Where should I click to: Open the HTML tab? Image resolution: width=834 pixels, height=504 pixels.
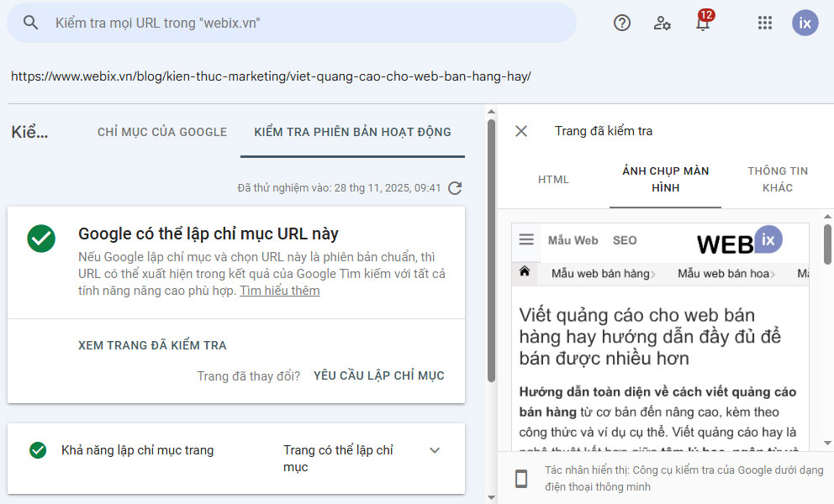click(x=554, y=179)
